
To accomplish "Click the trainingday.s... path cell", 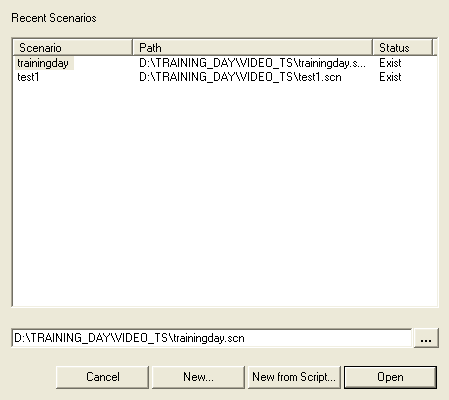I will tap(252, 63).
